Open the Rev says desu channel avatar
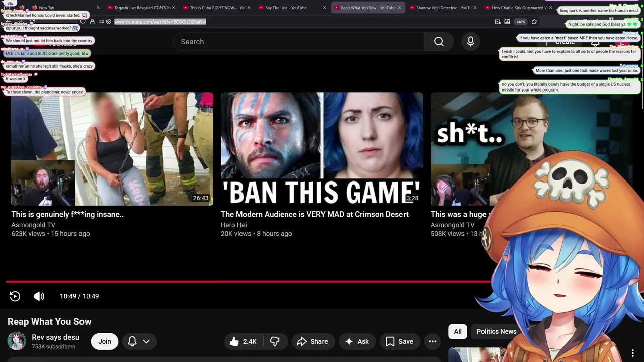 pyautogui.click(x=17, y=341)
